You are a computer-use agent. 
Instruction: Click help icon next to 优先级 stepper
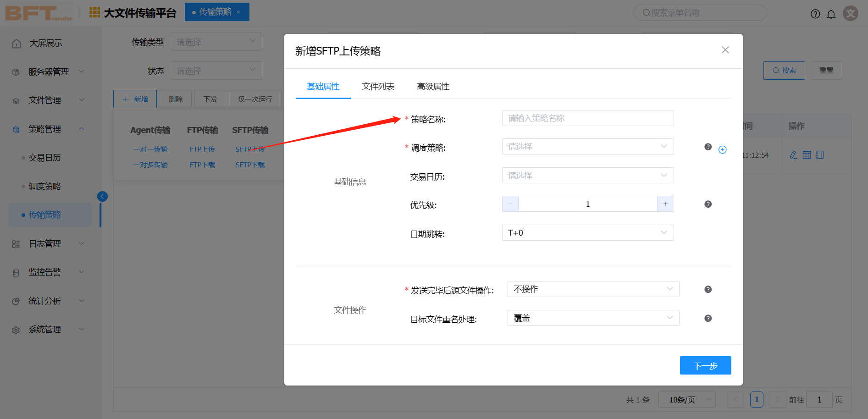(708, 204)
